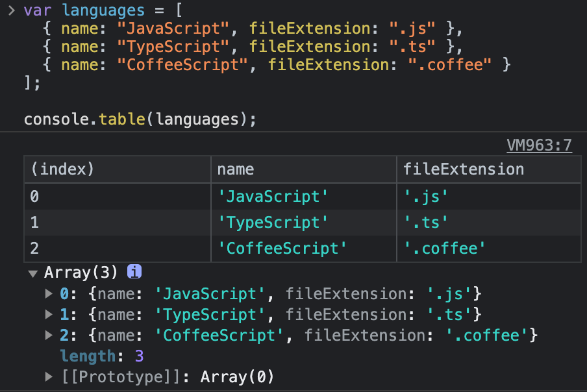Screen dimensions: 587x392
Task: Open the VM963:7 source link
Action: click(539, 145)
